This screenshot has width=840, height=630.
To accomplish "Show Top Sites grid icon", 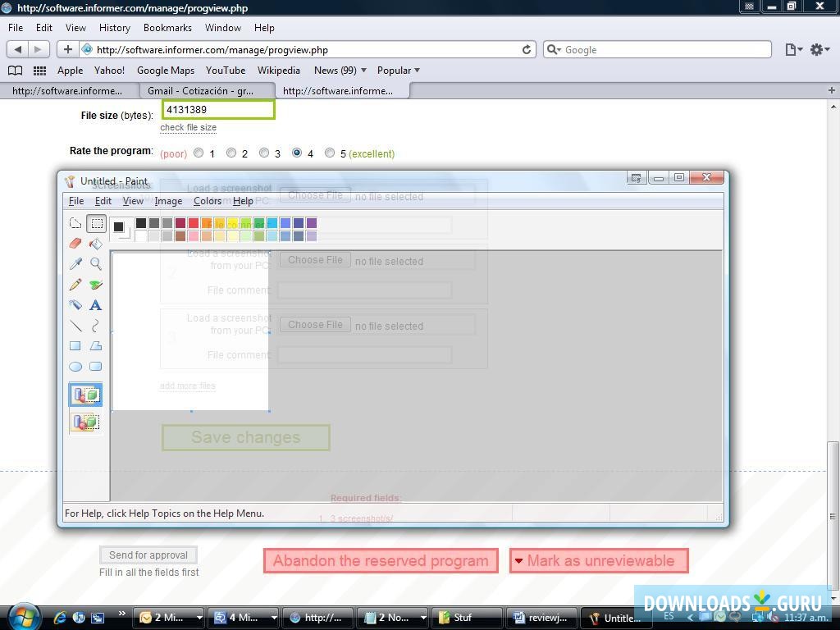I will [39, 71].
